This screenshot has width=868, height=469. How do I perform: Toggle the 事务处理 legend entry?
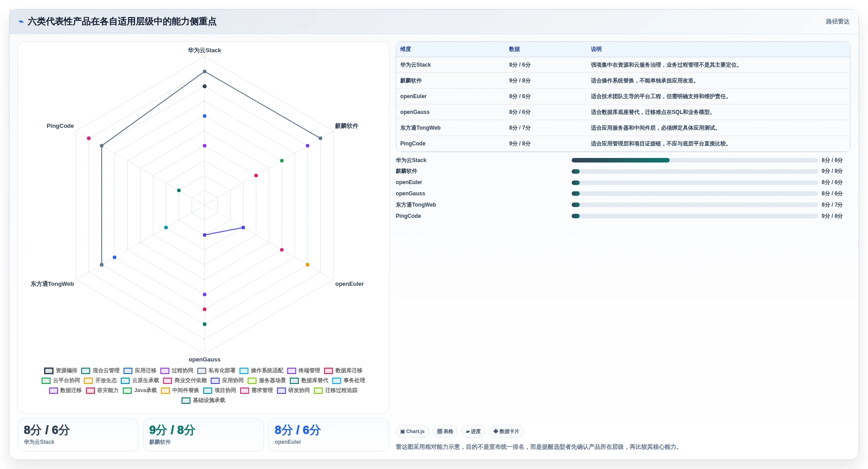coord(349,380)
